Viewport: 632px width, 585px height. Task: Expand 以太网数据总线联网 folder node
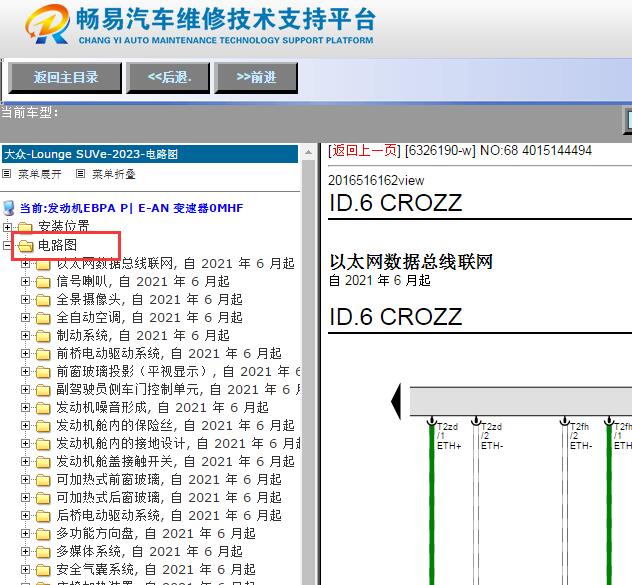pos(25,264)
